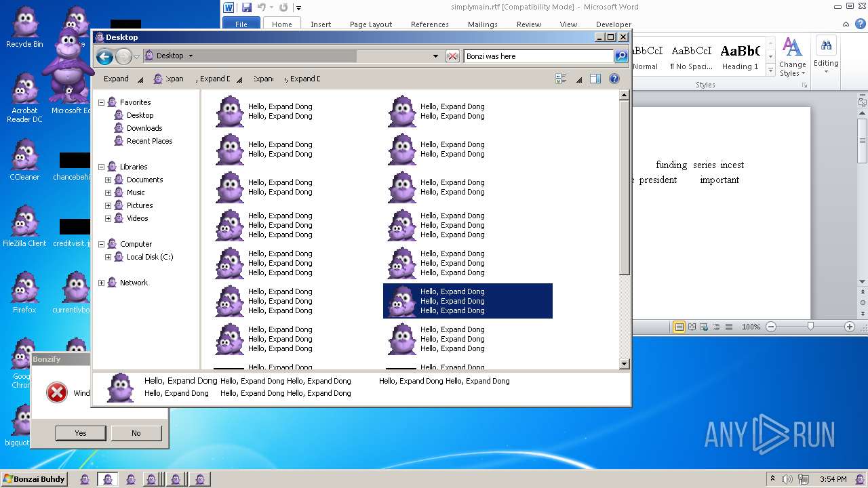Toggle the preview pane in explorer toolbar
This screenshot has width=868, height=488.
pyautogui.click(x=595, y=79)
